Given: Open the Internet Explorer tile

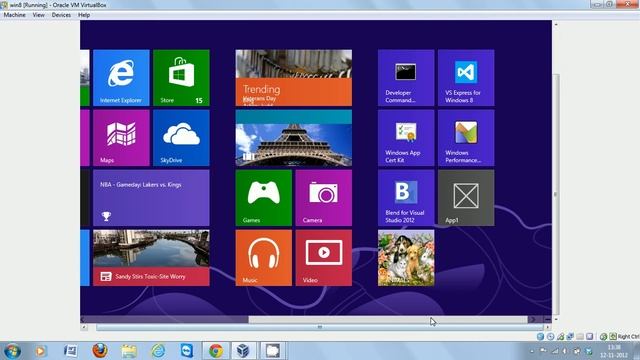Looking at the screenshot, I should point(121,78).
